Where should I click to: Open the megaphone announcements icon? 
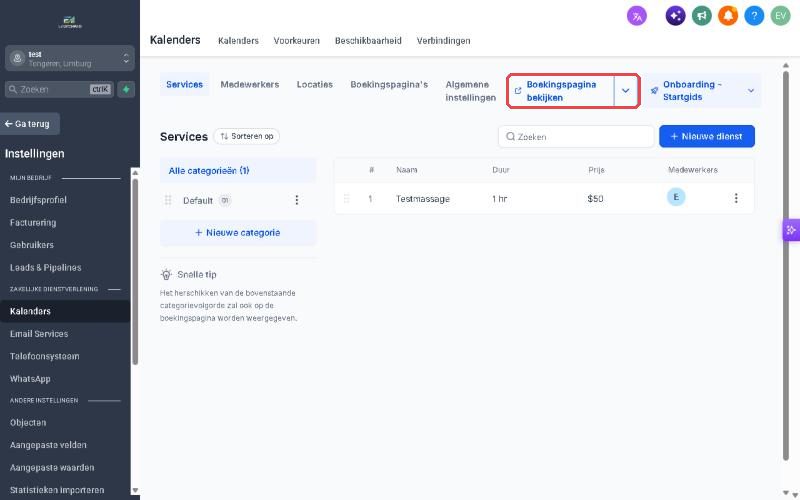pyautogui.click(x=702, y=16)
